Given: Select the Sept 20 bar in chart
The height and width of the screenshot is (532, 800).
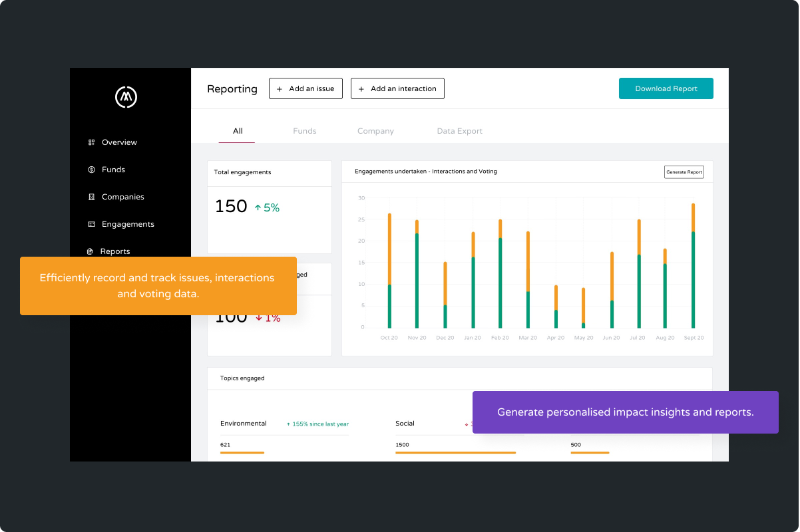Looking at the screenshot, I should [x=693, y=265].
